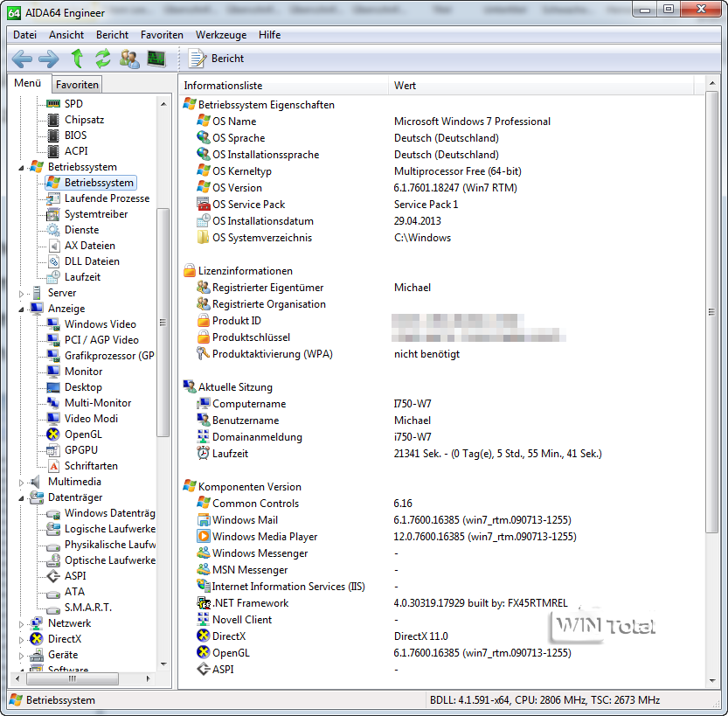Switch to the Favoriten tab
The width and height of the screenshot is (728, 716).
coord(77,85)
